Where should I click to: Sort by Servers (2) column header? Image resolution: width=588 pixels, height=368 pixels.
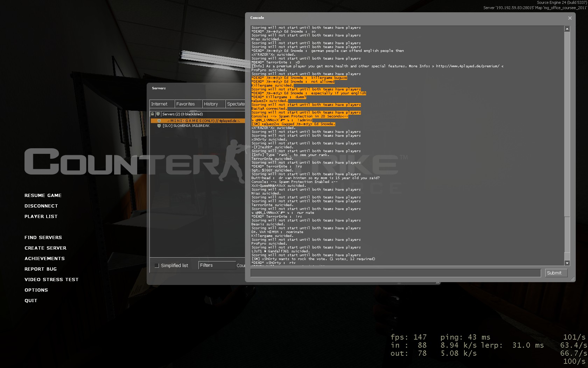[x=203, y=114]
